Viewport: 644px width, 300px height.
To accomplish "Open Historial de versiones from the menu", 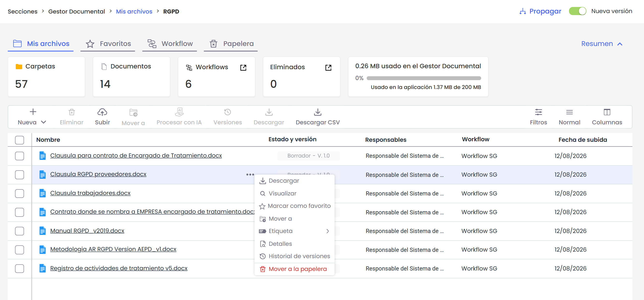I will 294,256.
